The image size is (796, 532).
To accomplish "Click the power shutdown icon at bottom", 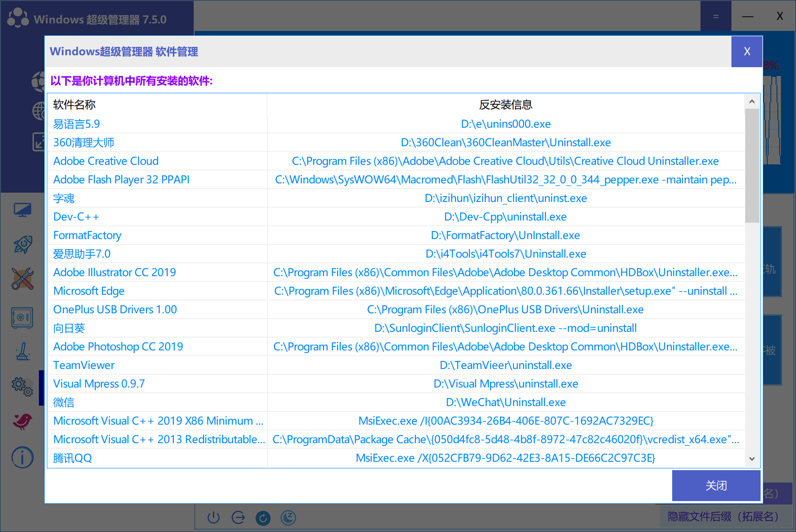I will (x=214, y=517).
